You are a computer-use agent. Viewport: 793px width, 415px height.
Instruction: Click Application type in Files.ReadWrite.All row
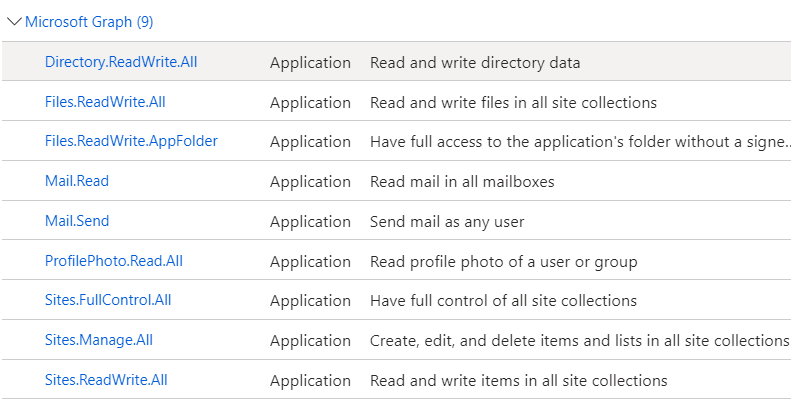tap(310, 103)
